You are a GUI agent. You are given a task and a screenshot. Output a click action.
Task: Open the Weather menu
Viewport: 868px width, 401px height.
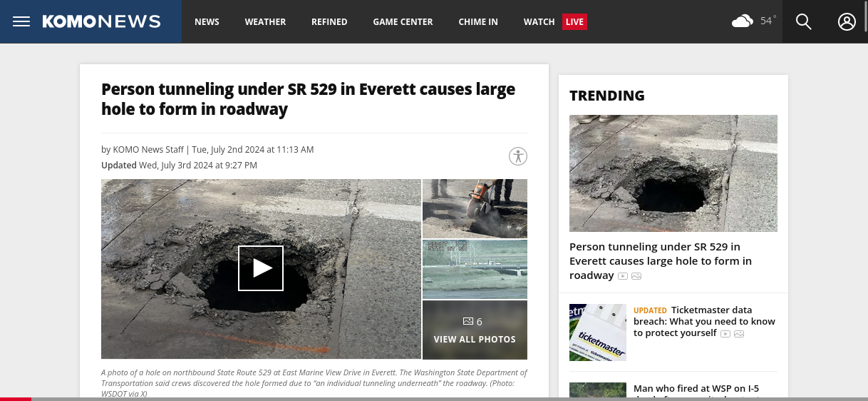pyautogui.click(x=265, y=21)
